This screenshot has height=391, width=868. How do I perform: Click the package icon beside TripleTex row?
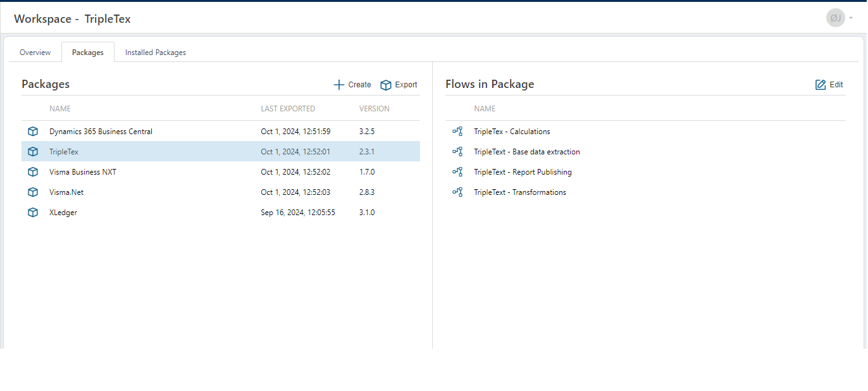(x=33, y=152)
